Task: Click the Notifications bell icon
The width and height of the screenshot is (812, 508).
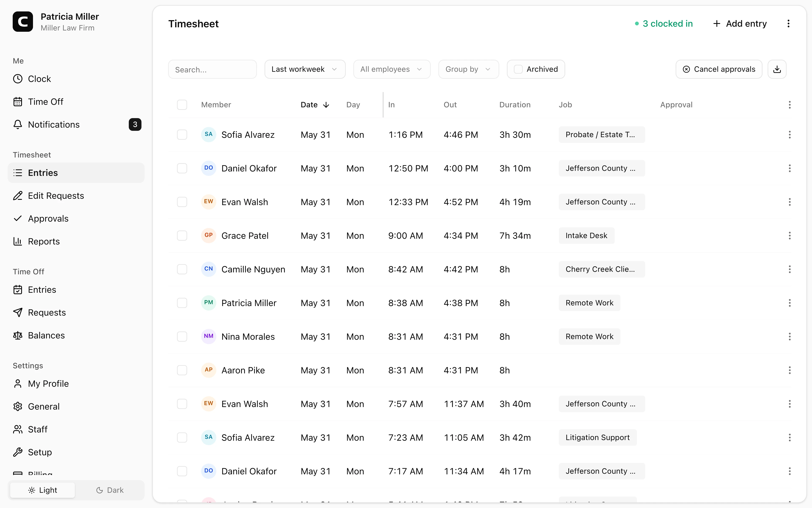Action: (18, 125)
